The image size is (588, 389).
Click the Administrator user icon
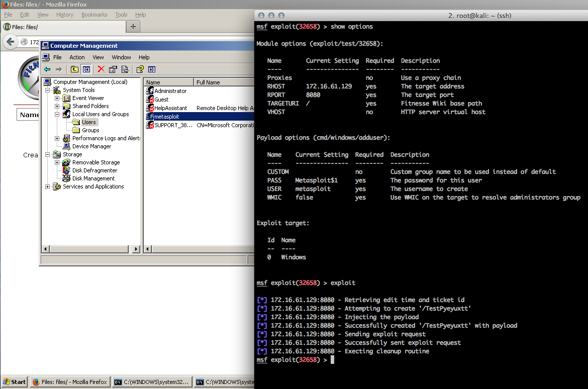point(150,91)
